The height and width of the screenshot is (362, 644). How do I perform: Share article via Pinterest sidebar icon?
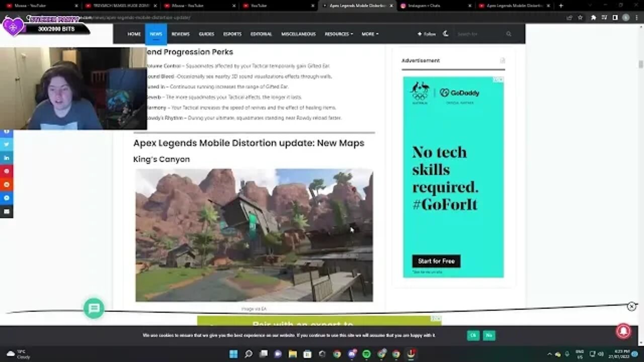click(7, 171)
